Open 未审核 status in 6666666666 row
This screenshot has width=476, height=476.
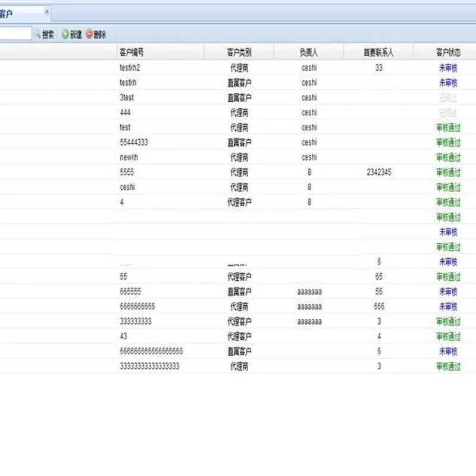[449, 306]
